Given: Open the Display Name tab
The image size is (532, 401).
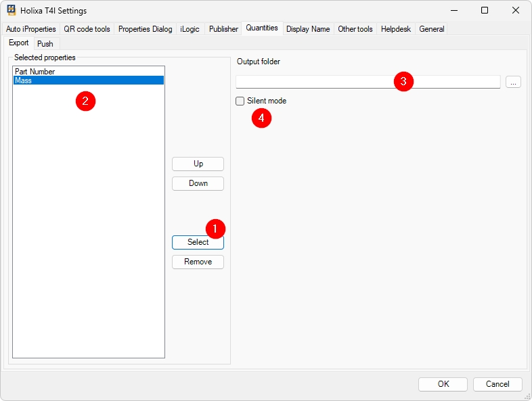Looking at the screenshot, I should [x=308, y=29].
